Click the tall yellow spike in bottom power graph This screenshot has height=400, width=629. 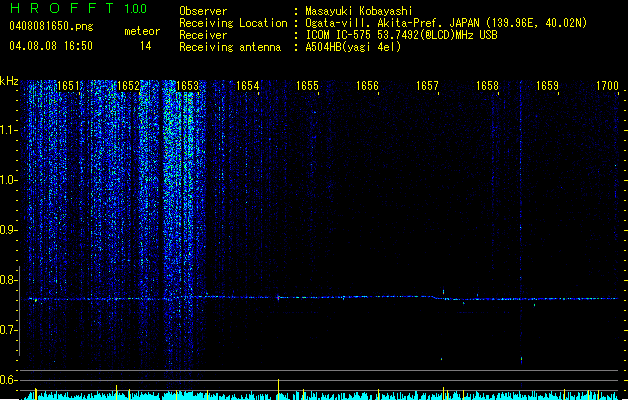[278, 389]
